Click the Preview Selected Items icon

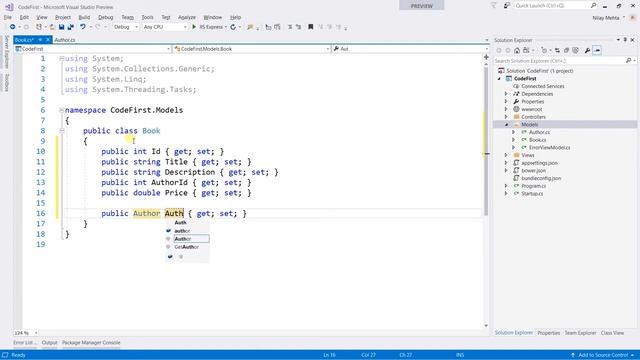click(x=597, y=50)
